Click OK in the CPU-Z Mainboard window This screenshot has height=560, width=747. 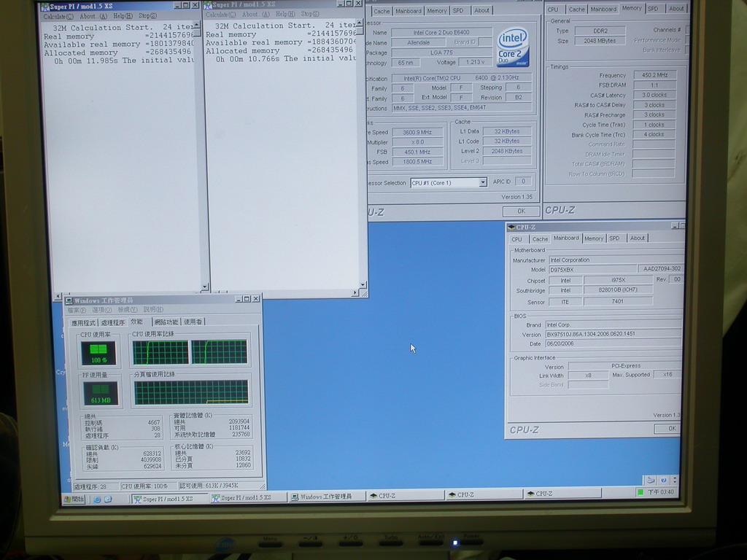(x=668, y=428)
